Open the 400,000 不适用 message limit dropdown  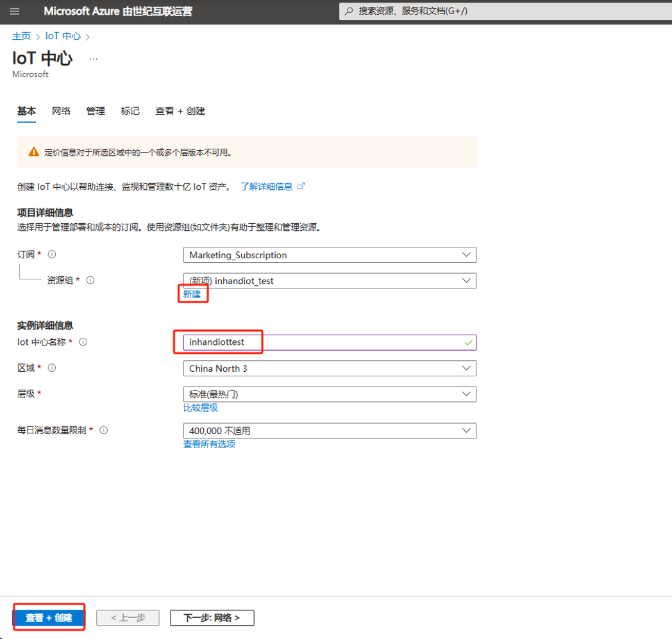pos(330,431)
